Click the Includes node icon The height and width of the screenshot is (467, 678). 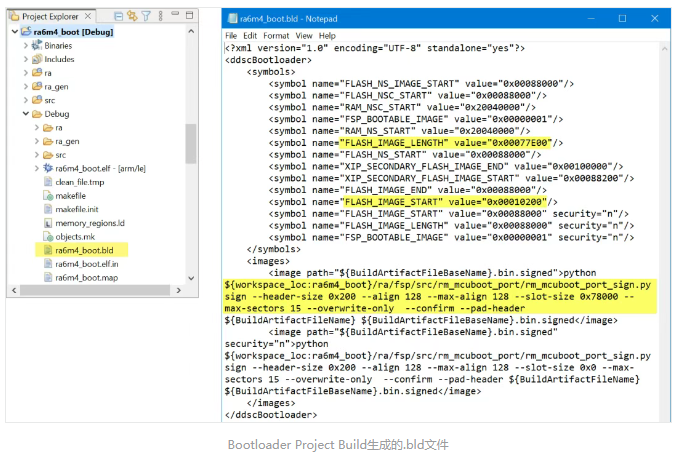37,59
